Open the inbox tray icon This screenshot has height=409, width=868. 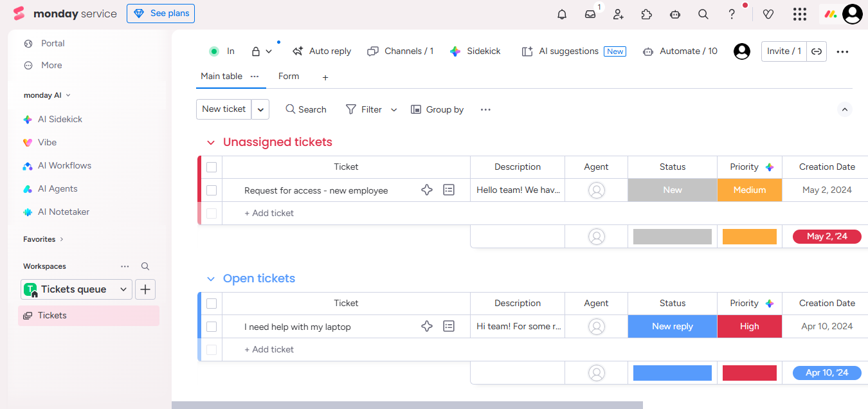(x=590, y=14)
